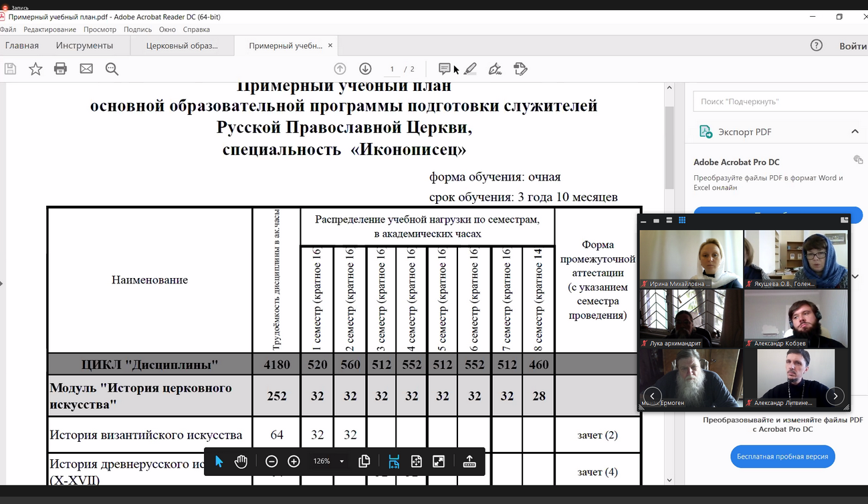Image resolution: width=868 pixels, height=504 pixels.
Task: Go to next page with down arrow
Action: click(x=365, y=69)
